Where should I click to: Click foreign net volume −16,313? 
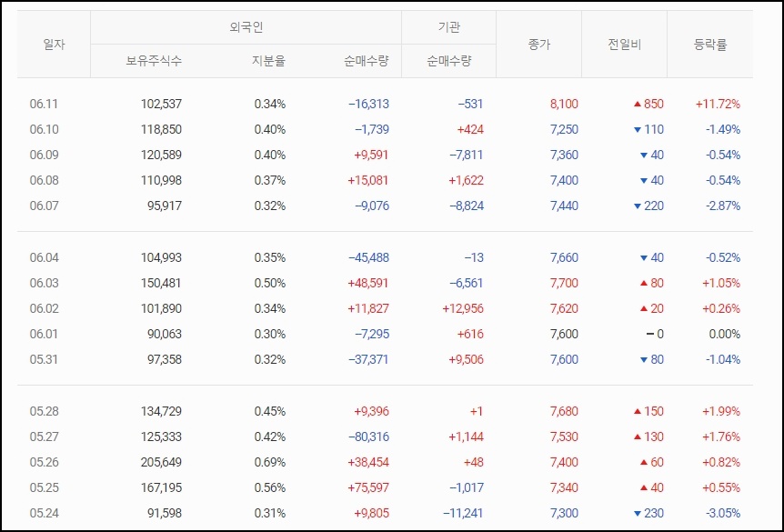pos(368,104)
